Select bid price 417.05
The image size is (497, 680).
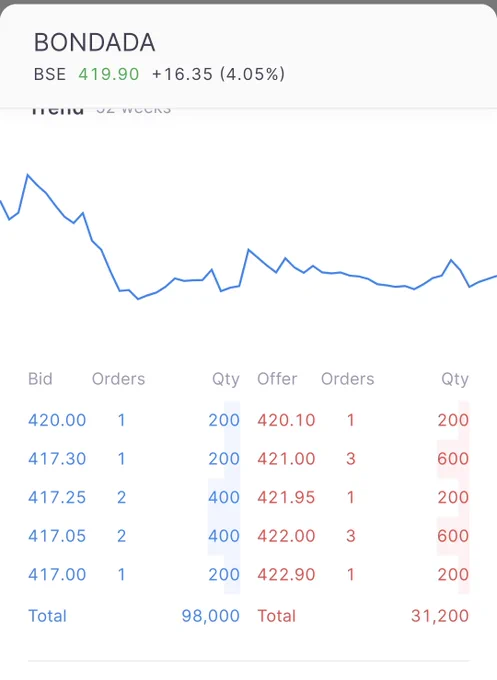coord(57,536)
